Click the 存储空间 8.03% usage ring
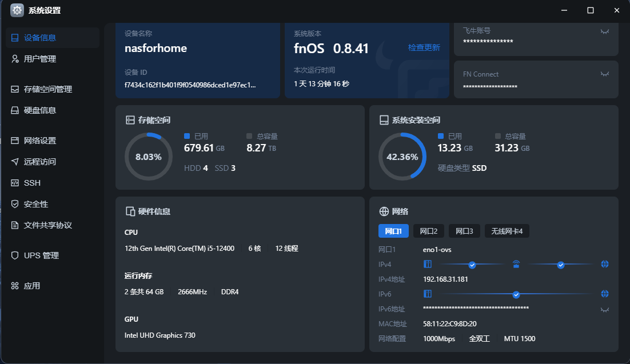Image resolution: width=630 pixels, height=364 pixels. [148, 157]
